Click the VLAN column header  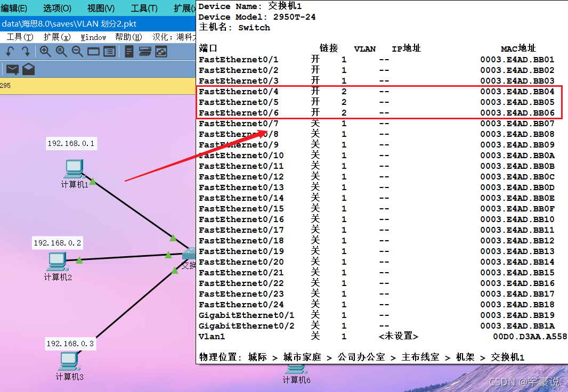365,49
